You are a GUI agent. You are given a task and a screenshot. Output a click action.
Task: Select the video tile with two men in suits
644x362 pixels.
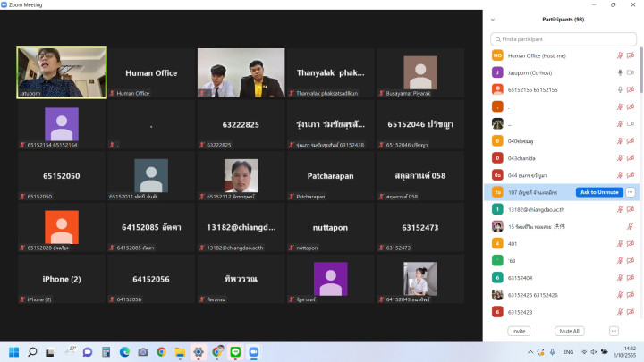pos(241,72)
